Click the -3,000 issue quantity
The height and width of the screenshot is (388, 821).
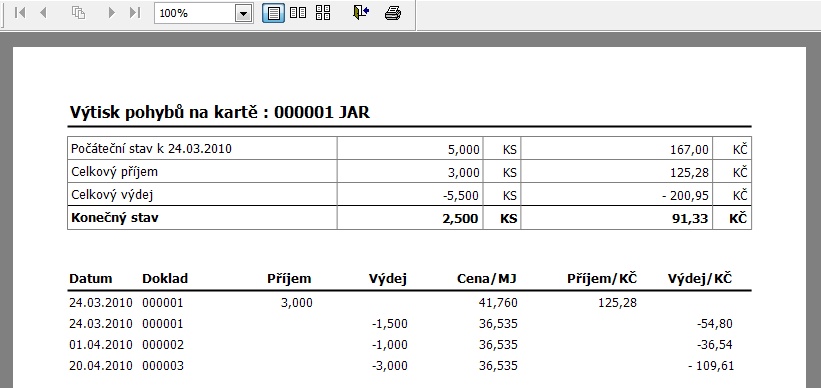click(x=390, y=366)
